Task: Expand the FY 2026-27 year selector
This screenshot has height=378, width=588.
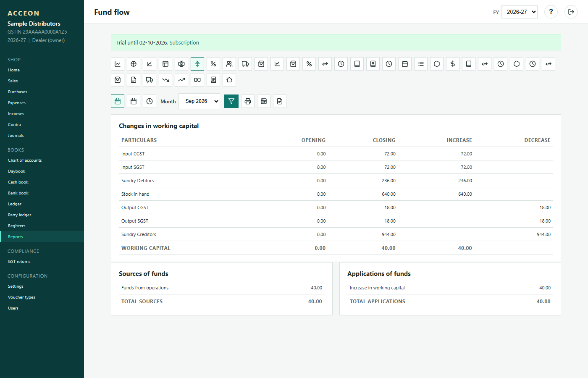Action: click(x=520, y=12)
